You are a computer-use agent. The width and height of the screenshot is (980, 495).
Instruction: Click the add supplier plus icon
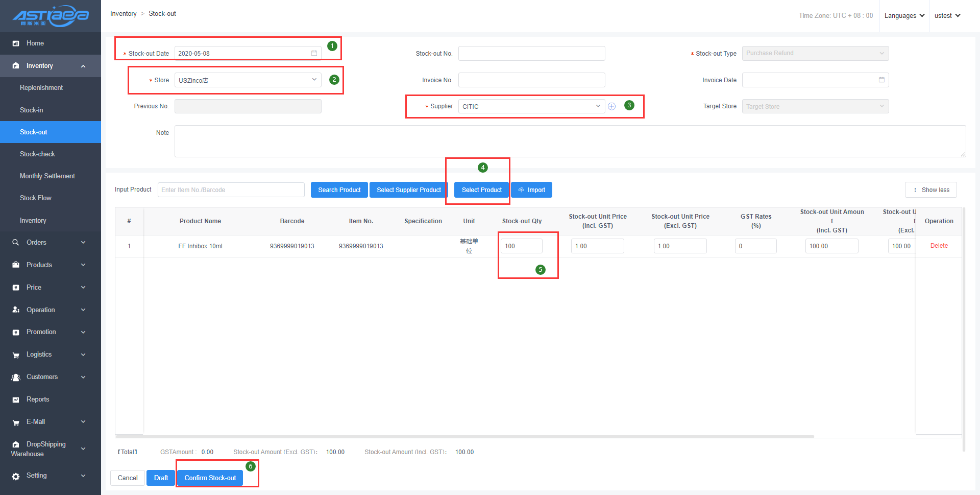[x=611, y=106]
